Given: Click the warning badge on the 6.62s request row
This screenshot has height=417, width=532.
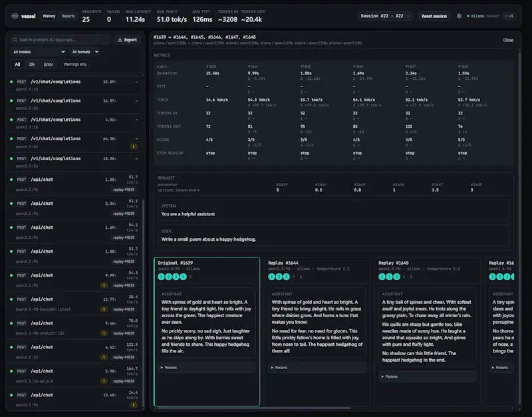Looking at the screenshot, I should (x=104, y=357).
